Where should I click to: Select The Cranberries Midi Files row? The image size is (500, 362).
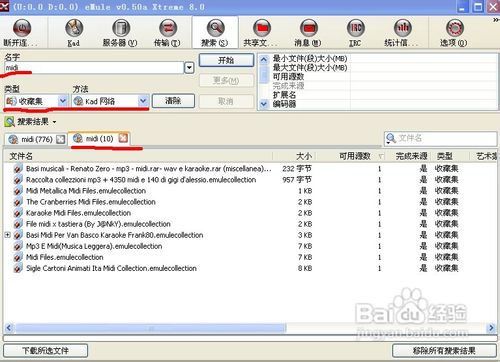(x=250, y=202)
